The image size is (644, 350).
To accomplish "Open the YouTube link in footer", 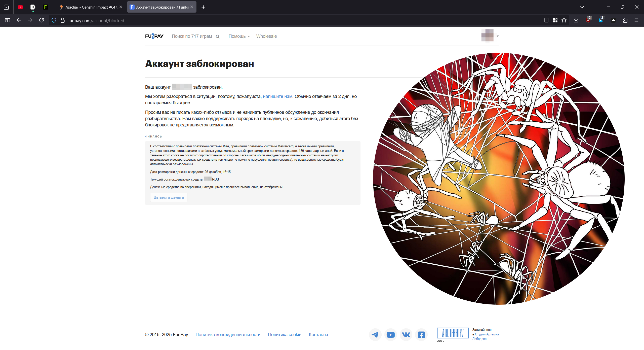I will (390, 335).
